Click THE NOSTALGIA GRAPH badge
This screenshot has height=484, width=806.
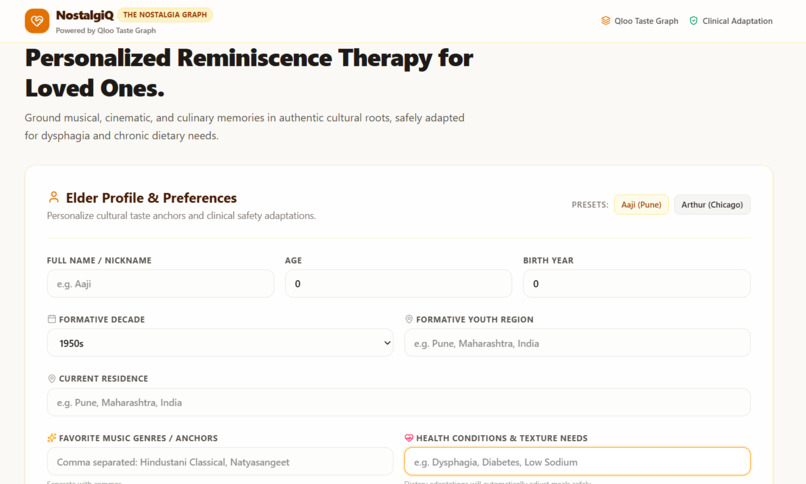pyautogui.click(x=165, y=15)
